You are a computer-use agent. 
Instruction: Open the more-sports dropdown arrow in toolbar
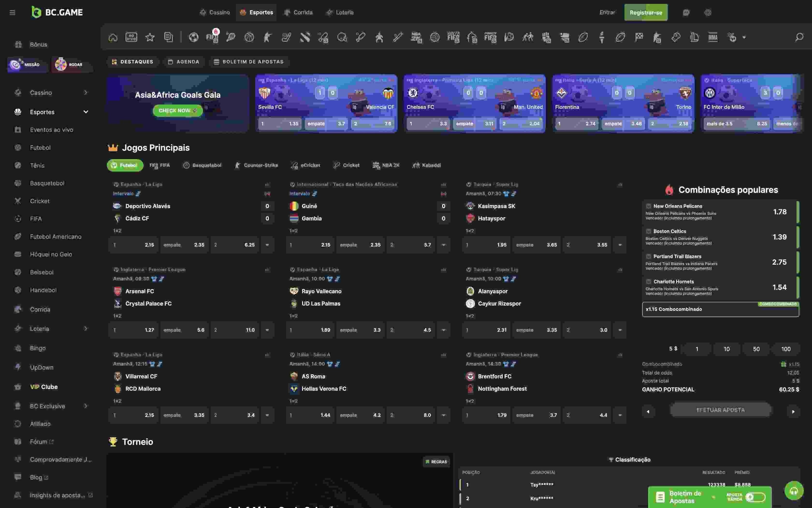point(744,37)
